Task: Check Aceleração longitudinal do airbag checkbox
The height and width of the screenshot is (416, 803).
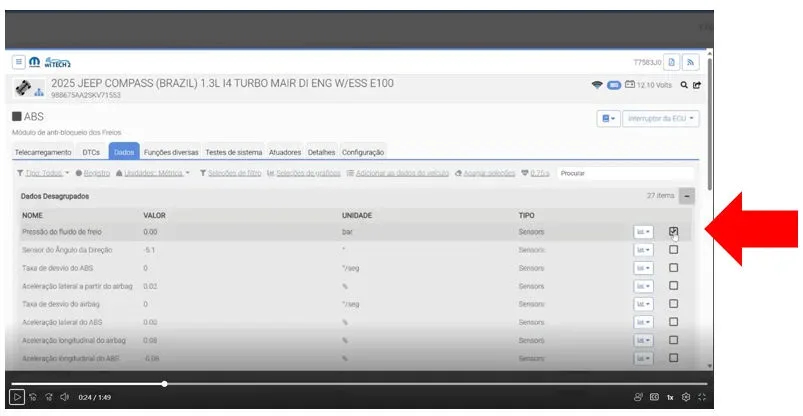Action: tap(673, 340)
